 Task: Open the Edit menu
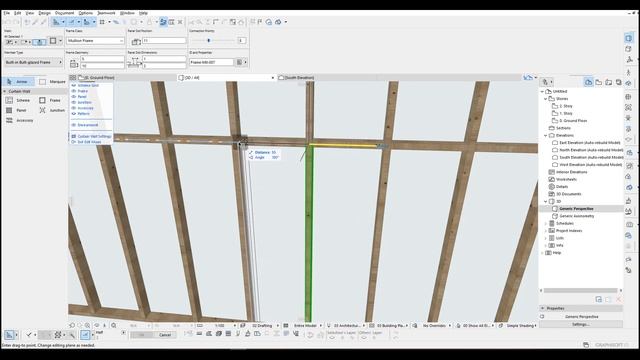coord(18,13)
